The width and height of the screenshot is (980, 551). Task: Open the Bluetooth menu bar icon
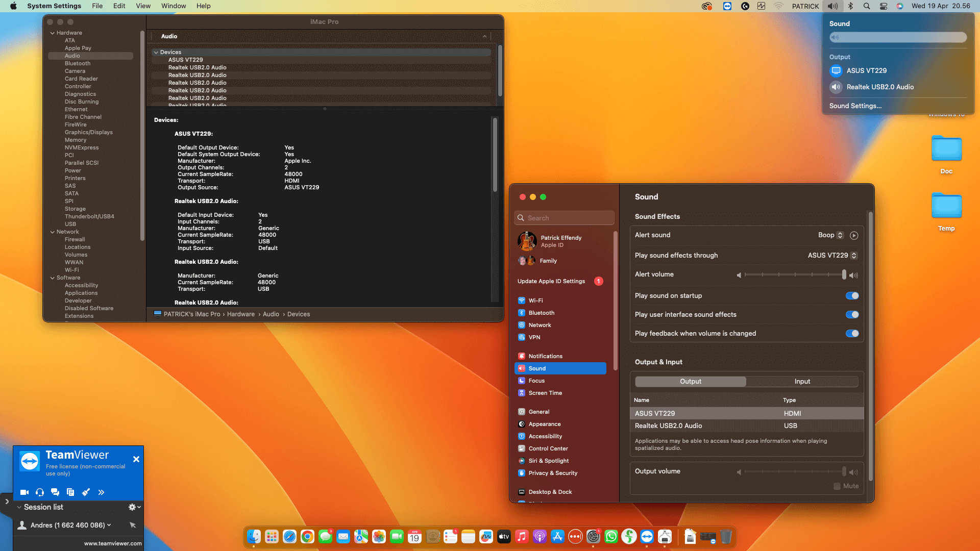tap(850, 6)
